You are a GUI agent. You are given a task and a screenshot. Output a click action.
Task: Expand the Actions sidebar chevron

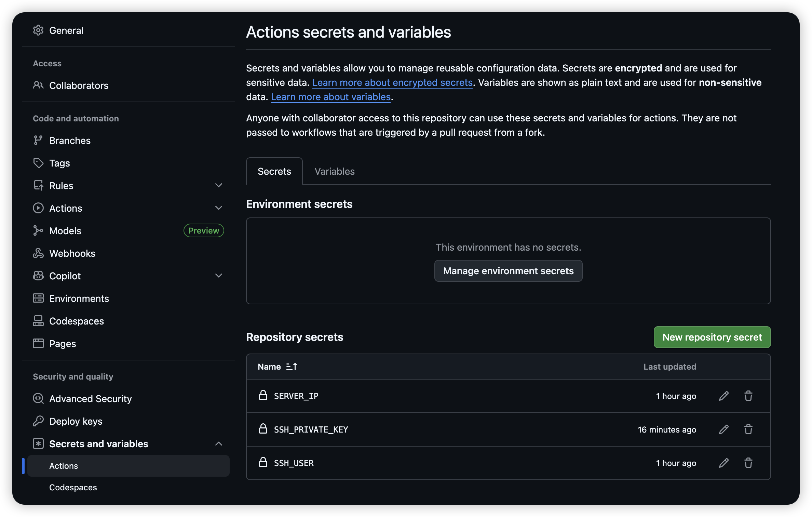point(219,208)
